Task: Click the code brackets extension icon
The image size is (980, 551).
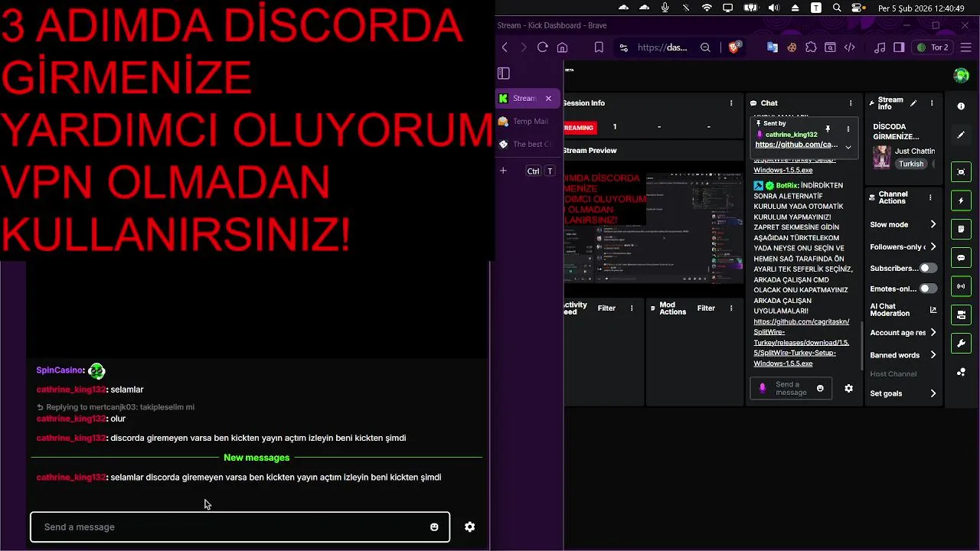Action: click(849, 47)
